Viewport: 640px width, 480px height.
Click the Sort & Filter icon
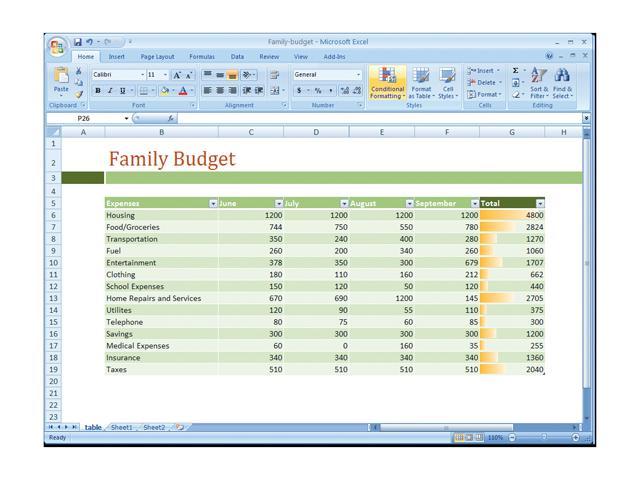(x=539, y=82)
